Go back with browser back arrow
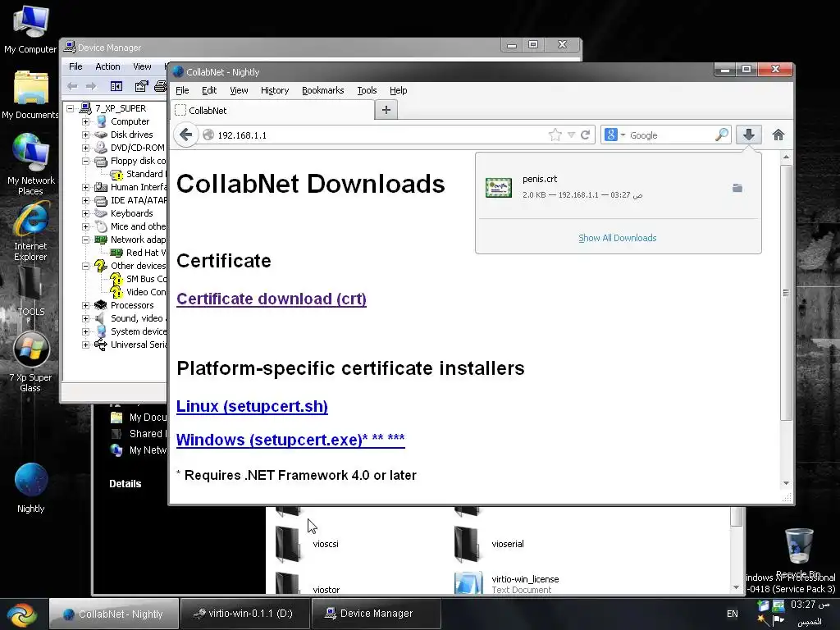 click(x=185, y=135)
